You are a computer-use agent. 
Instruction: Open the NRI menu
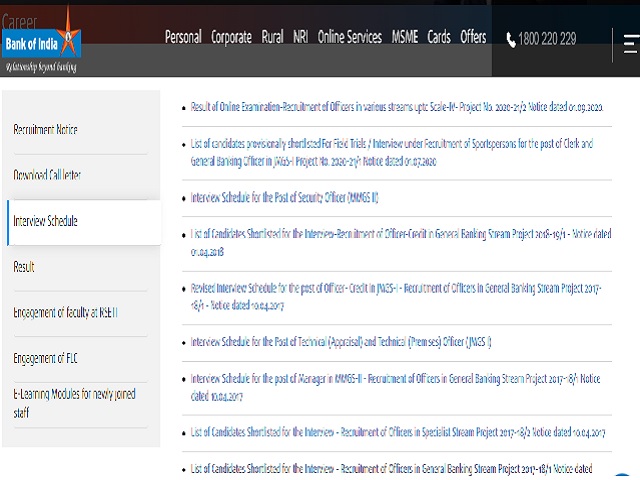tap(300, 37)
